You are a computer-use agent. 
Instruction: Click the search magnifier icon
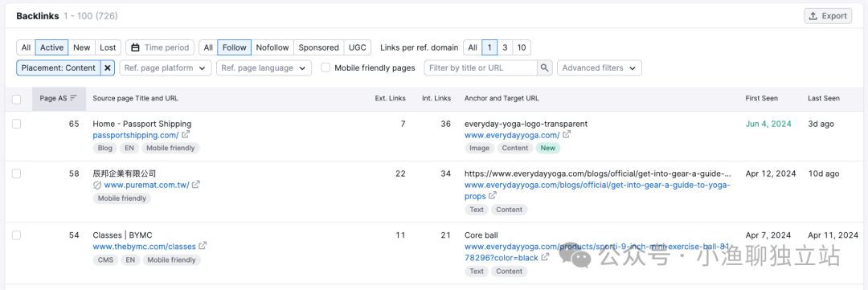pos(545,68)
